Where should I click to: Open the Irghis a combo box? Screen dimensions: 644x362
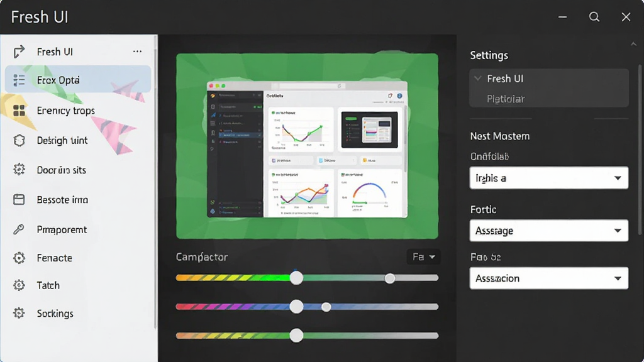[548, 178]
